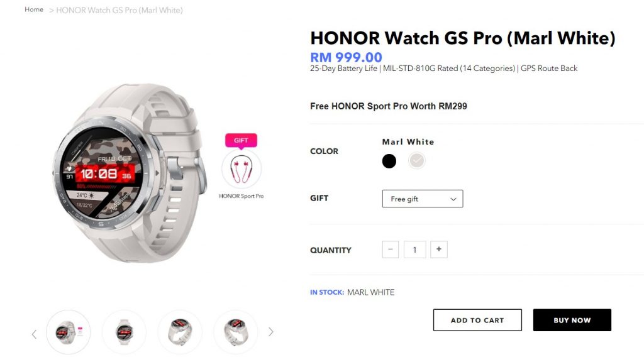Click the Free gift dropdown chevron

tap(453, 199)
